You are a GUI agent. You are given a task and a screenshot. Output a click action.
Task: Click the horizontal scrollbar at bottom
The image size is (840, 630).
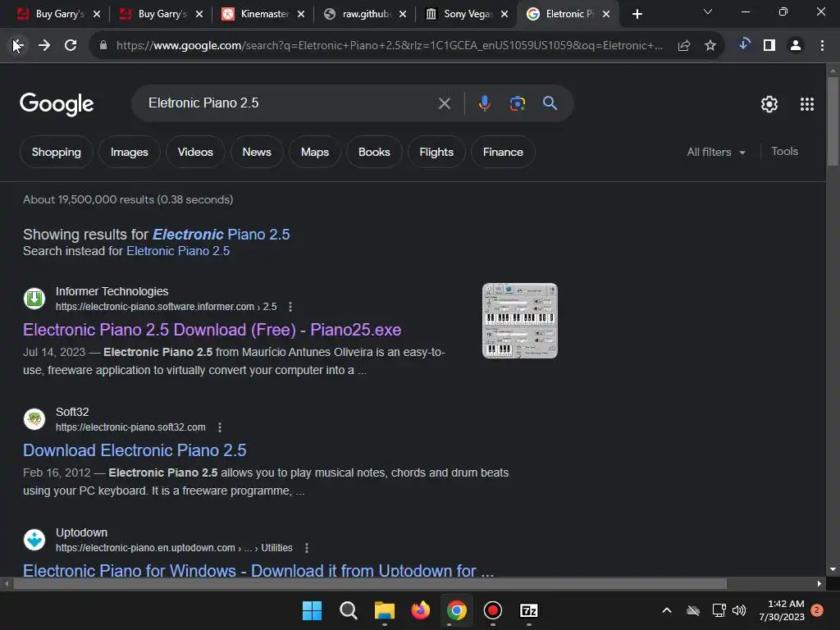pyautogui.click(x=370, y=583)
